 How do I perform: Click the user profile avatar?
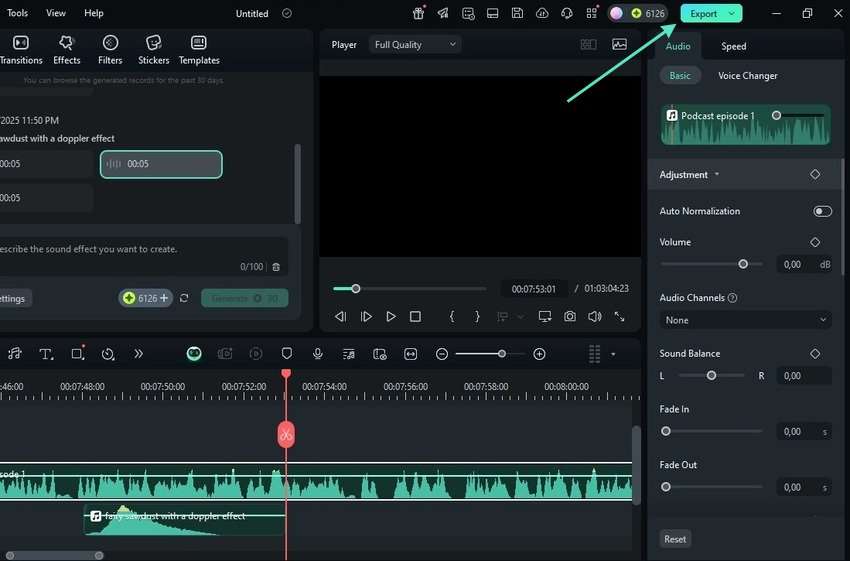pos(616,14)
